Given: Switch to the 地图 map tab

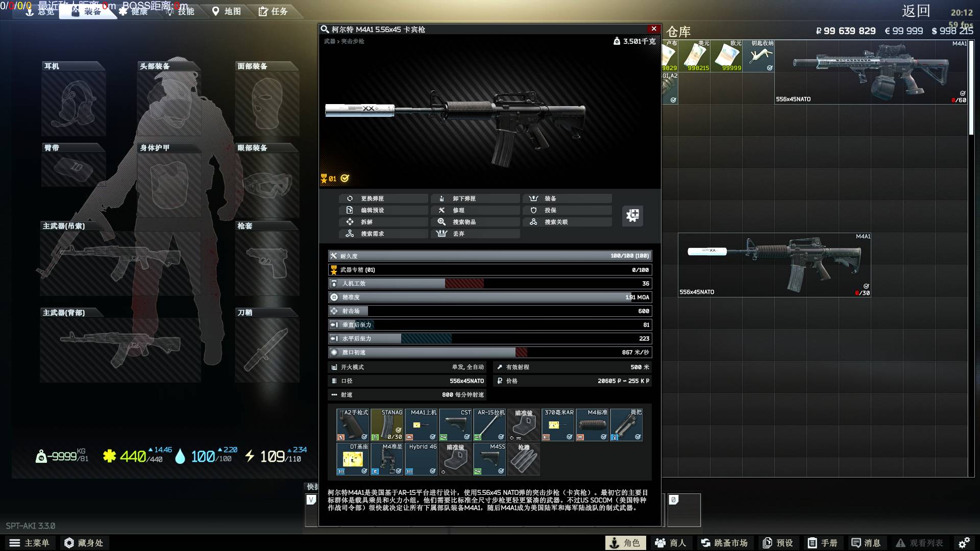Looking at the screenshot, I should point(227,11).
